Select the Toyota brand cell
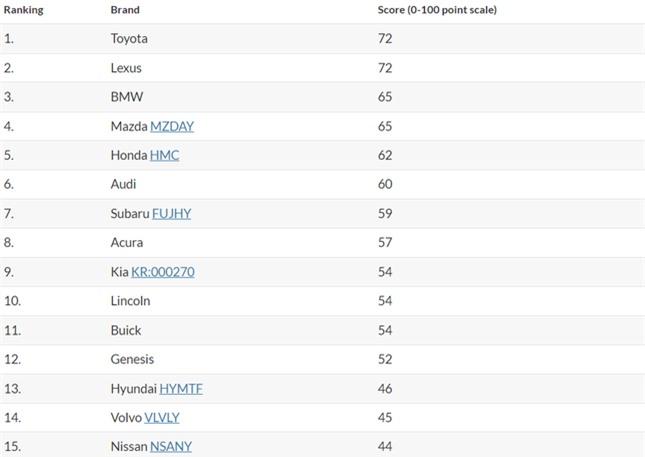This screenshot has height=457, width=645. [x=129, y=38]
